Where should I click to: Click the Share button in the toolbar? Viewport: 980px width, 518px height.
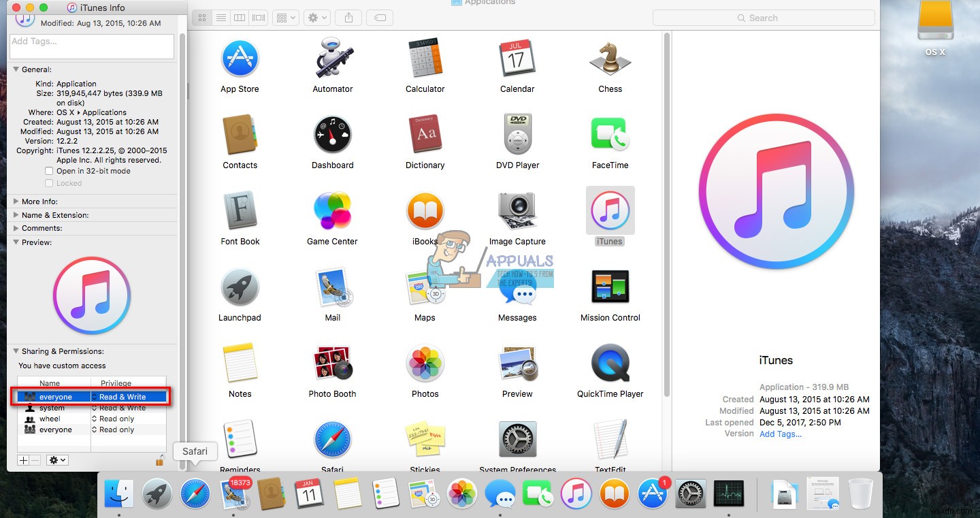tap(348, 17)
